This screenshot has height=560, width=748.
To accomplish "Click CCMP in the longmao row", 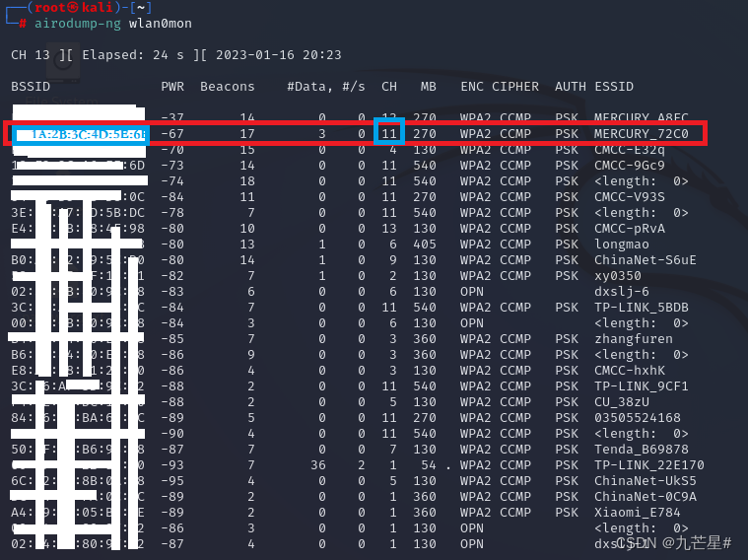I will (x=515, y=244).
